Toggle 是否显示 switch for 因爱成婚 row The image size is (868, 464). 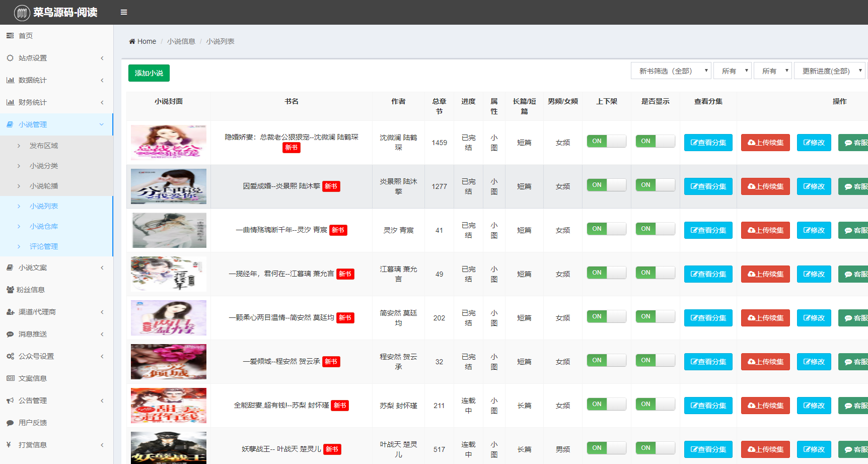coord(655,185)
